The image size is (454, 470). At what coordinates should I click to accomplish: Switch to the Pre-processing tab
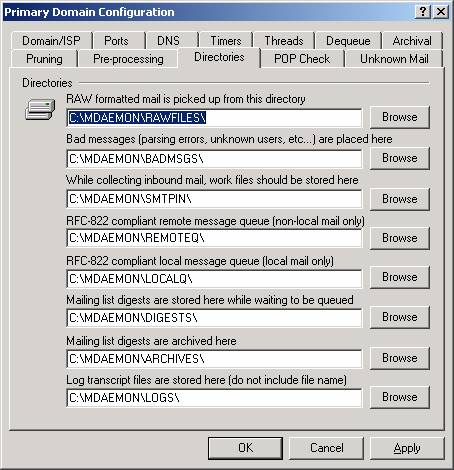pyautogui.click(x=128, y=59)
